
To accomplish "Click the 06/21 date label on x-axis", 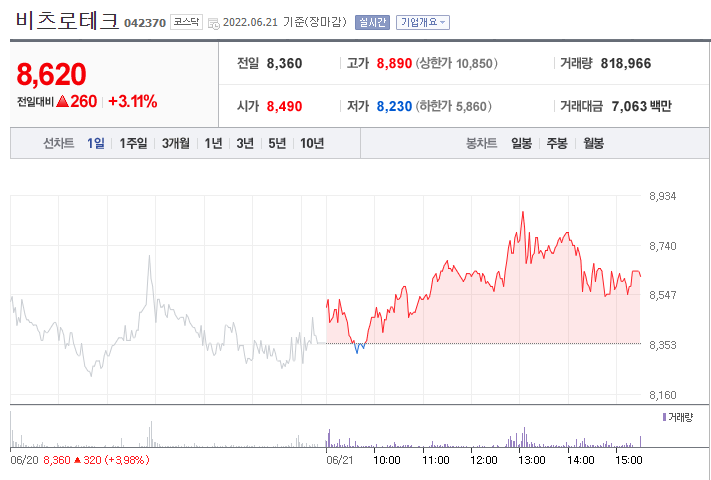I will click(340, 460).
